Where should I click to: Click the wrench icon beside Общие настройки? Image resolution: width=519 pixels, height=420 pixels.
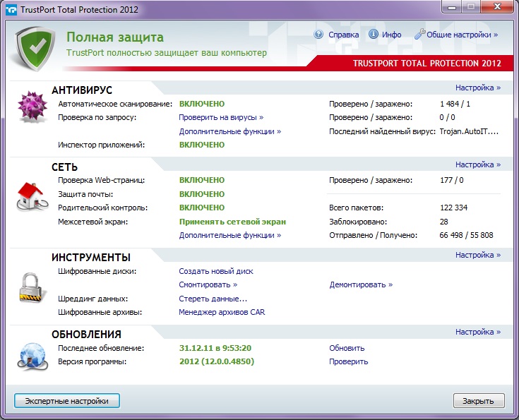pos(419,34)
